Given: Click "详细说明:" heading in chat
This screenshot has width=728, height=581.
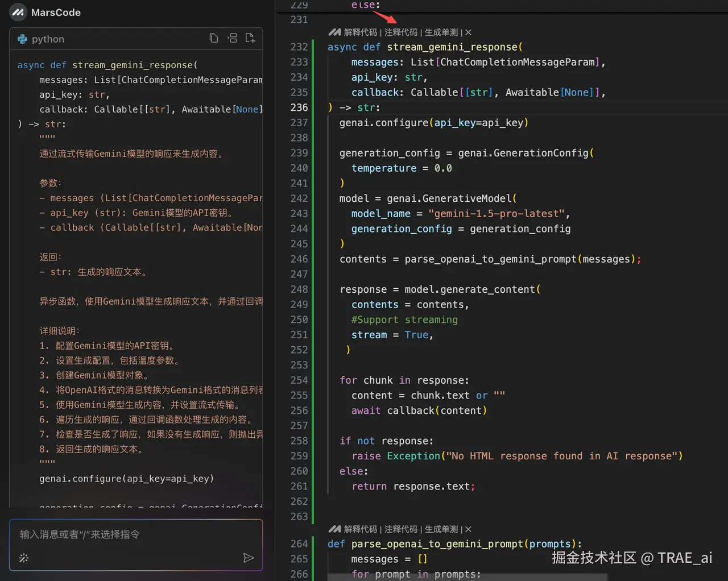Looking at the screenshot, I should [60, 331].
